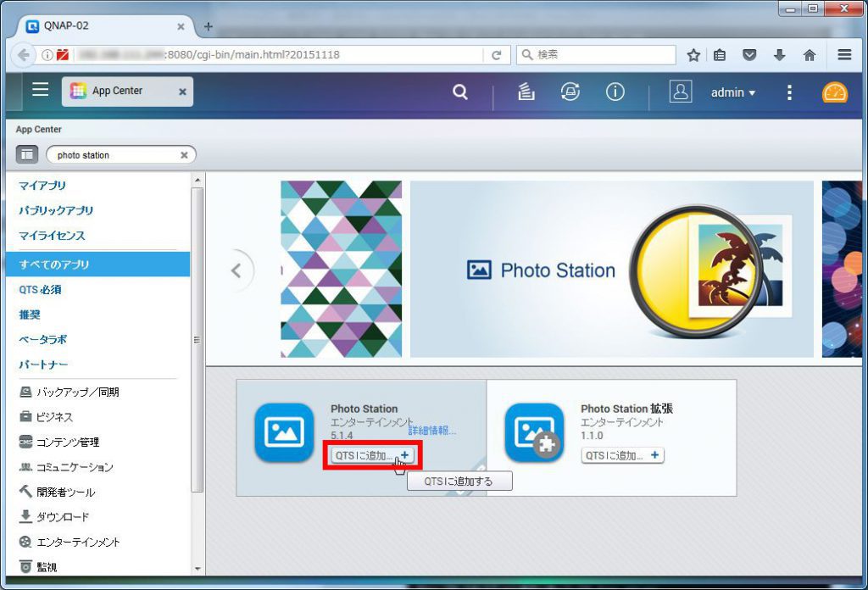Select 推奨 in the sidebar

[30, 314]
